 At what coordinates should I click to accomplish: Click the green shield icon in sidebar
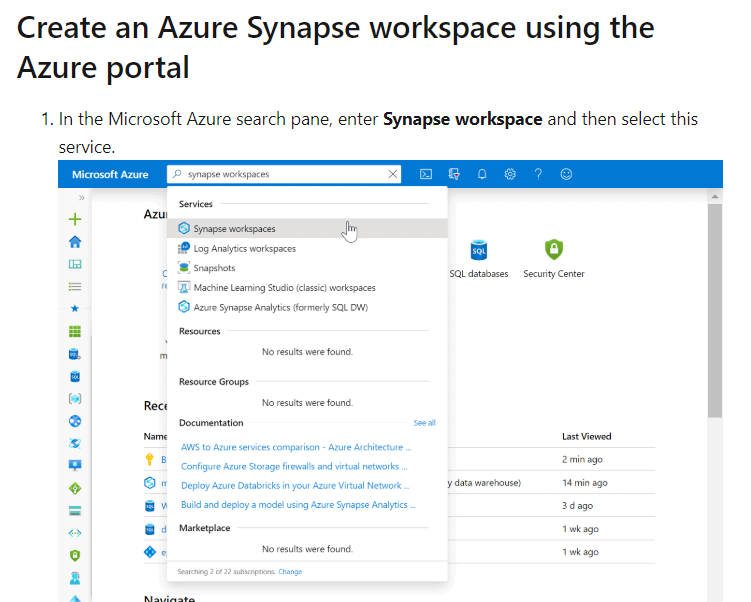coord(75,556)
